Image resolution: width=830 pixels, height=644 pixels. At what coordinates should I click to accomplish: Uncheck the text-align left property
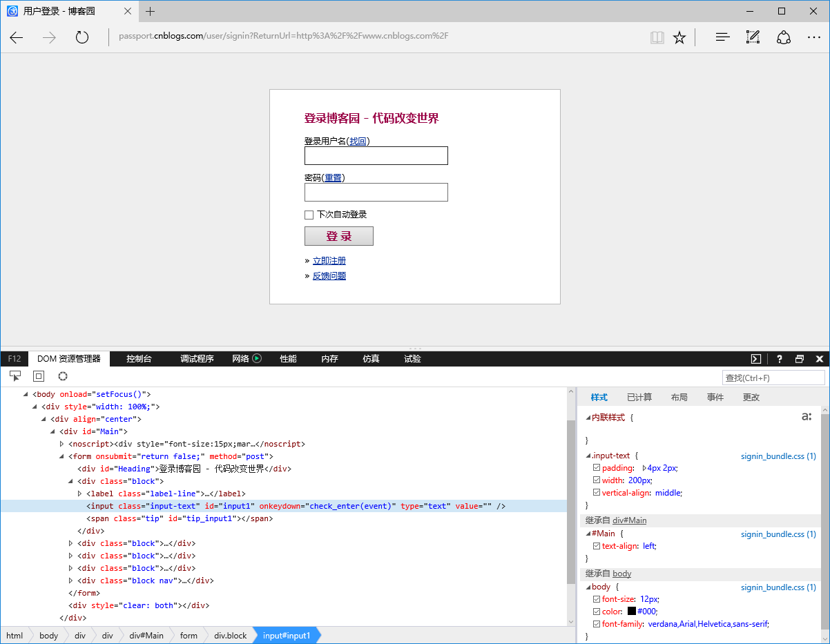597,546
